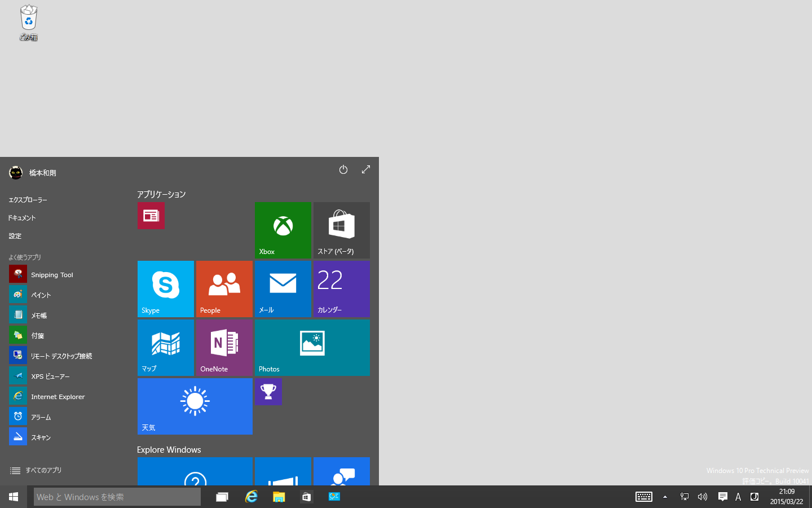Open notifications action center icon
Viewport: 812px width, 508px height.
click(x=722, y=497)
